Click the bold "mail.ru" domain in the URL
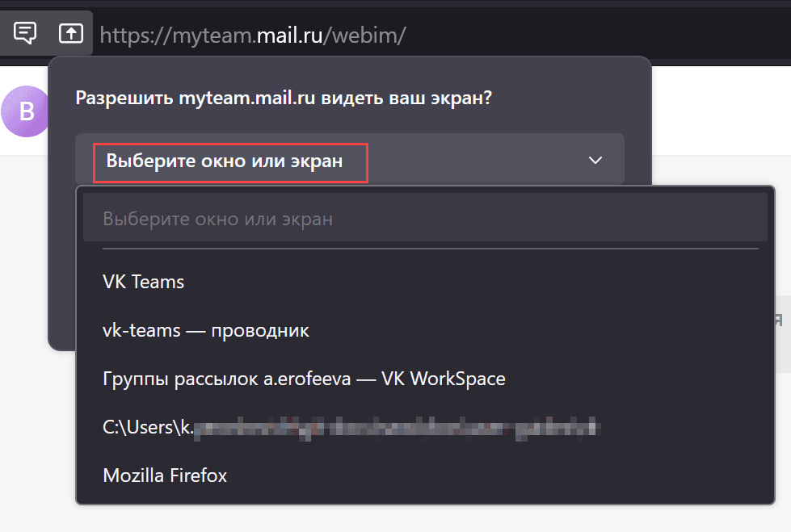The image size is (791, 532). click(289, 36)
